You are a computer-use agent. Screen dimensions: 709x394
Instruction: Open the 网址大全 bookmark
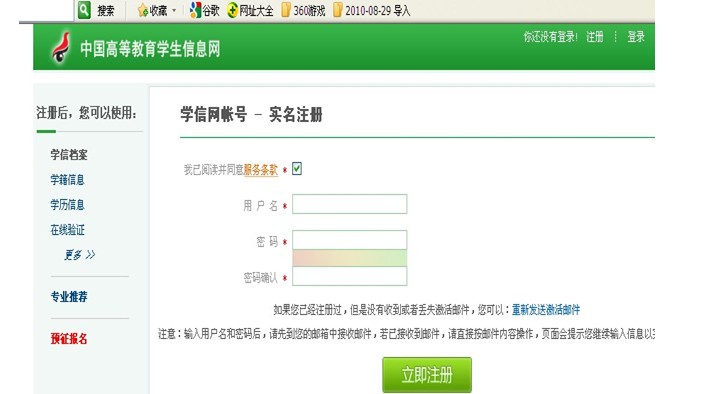(251, 10)
